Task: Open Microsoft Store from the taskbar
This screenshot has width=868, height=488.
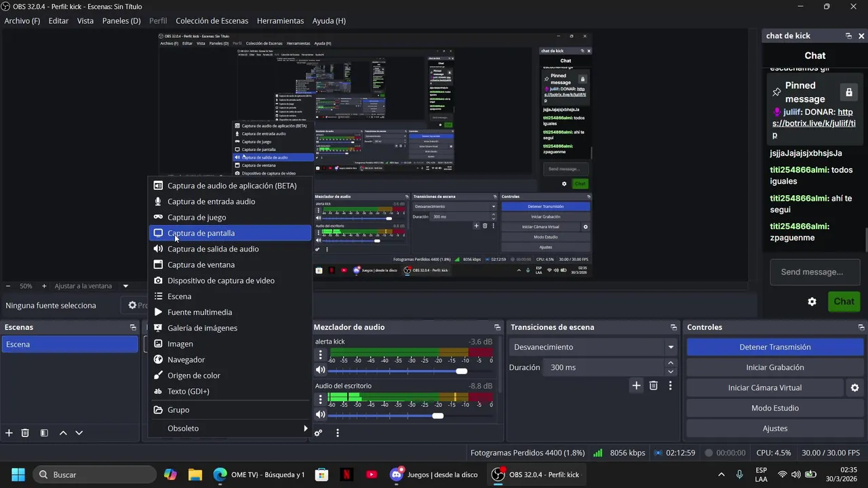Action: click(x=322, y=474)
